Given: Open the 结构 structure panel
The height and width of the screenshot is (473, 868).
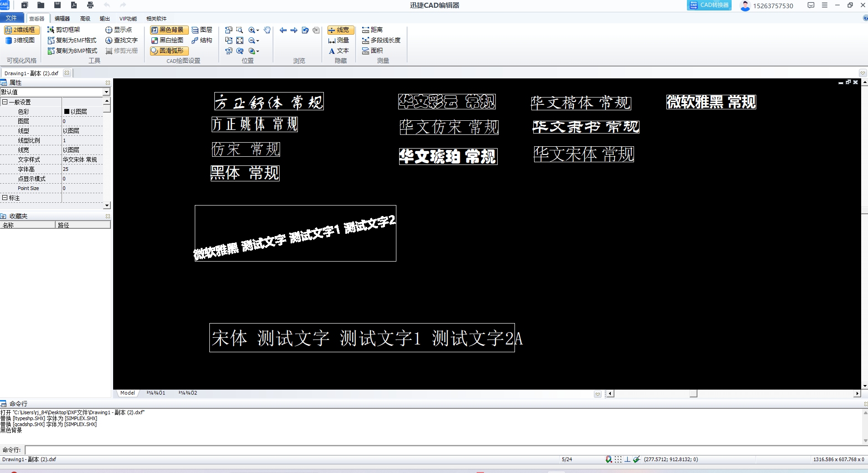Looking at the screenshot, I should pos(202,40).
